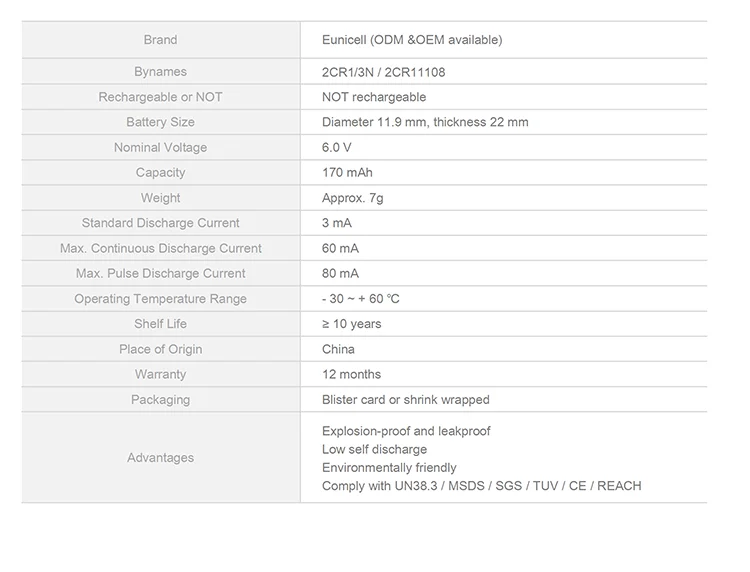Click the 12 months warranty value
Image resolution: width=750 pixels, height=572 pixels.
pyautogui.click(x=352, y=374)
